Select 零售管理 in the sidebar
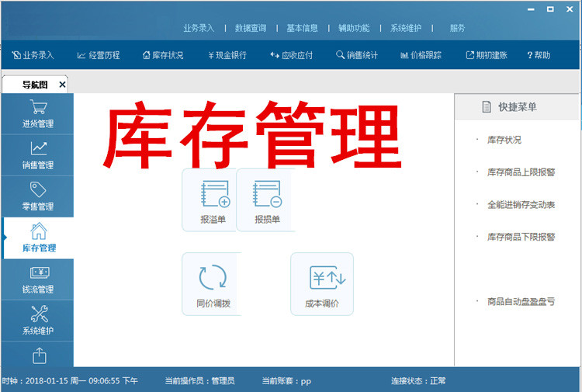 click(x=38, y=196)
